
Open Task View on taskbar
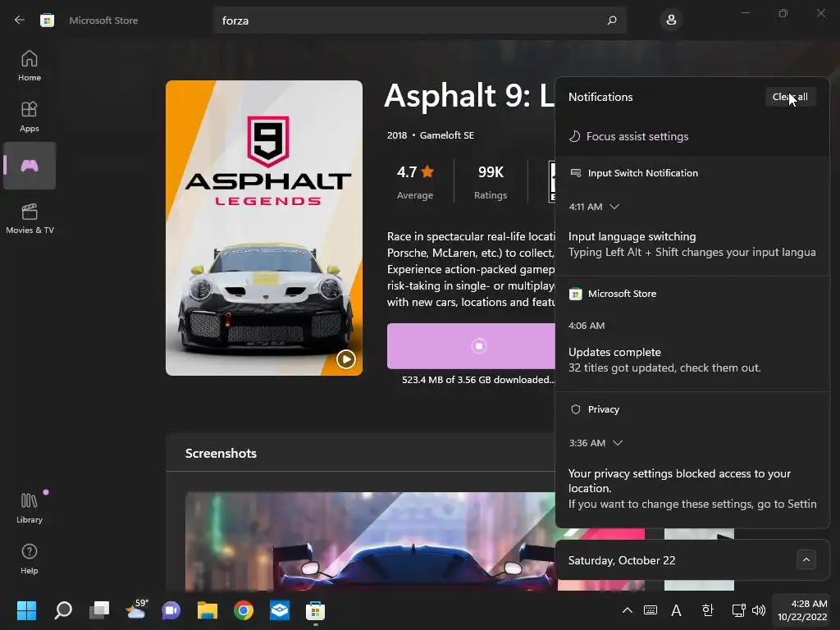tap(99, 610)
